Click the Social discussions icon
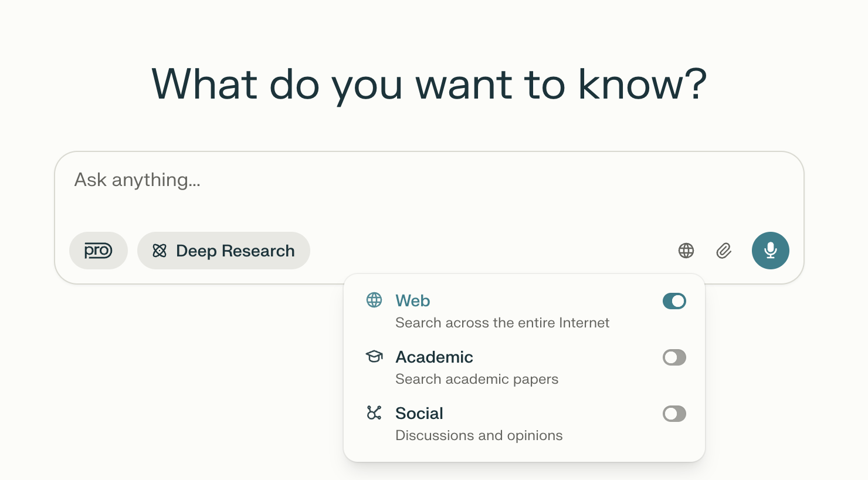 pyautogui.click(x=374, y=413)
